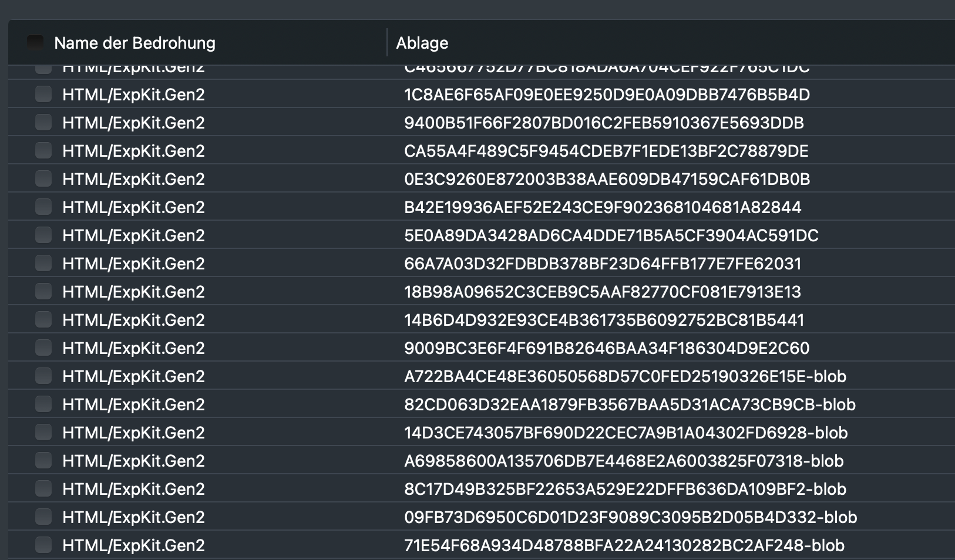Enable checkbox beside 0E3C9260E872003B entry
This screenshot has width=955, height=560.
43,178
